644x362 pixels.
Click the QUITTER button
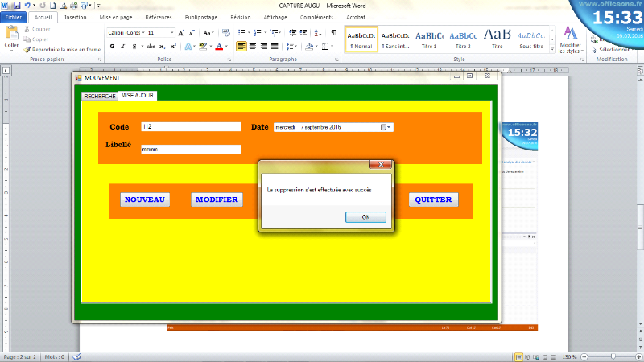[x=433, y=200]
